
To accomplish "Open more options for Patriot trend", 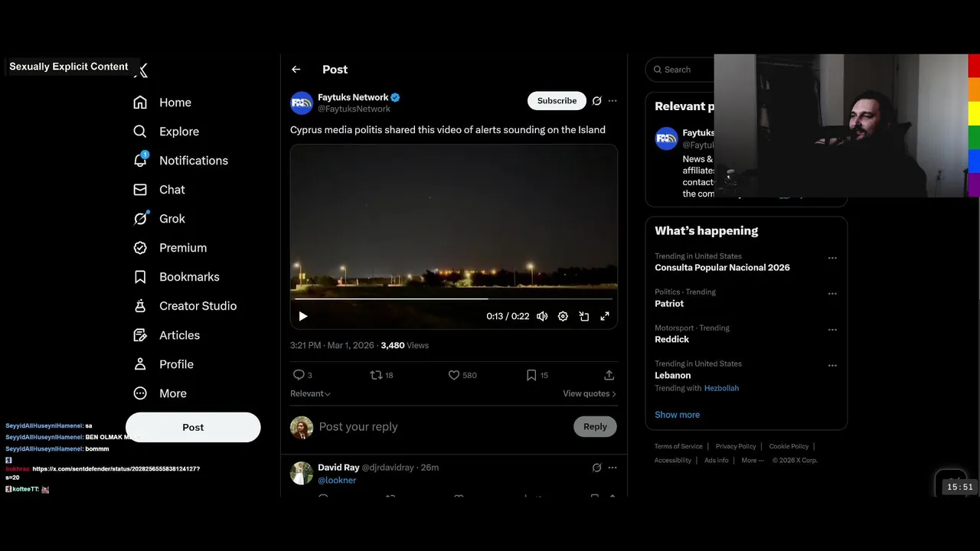I will 832,294.
